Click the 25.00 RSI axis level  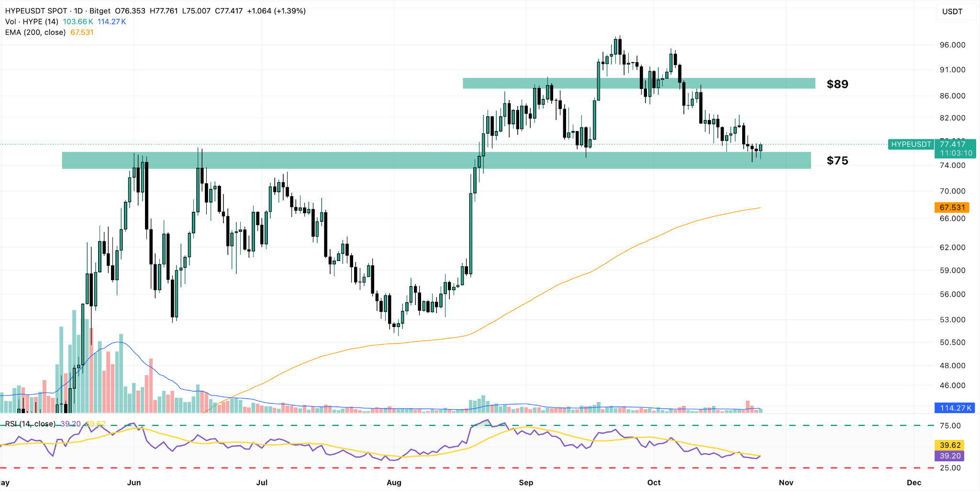coord(950,468)
